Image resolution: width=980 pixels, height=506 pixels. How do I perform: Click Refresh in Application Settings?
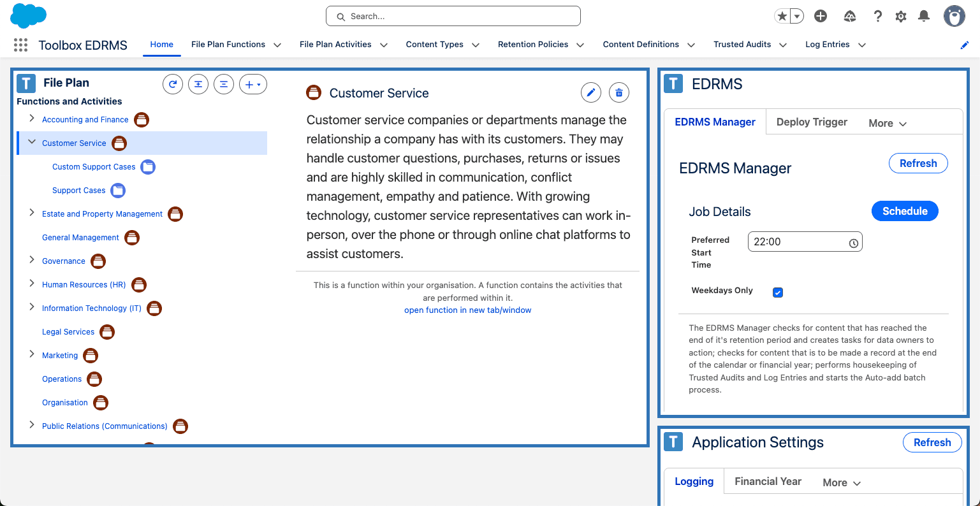tap(932, 442)
